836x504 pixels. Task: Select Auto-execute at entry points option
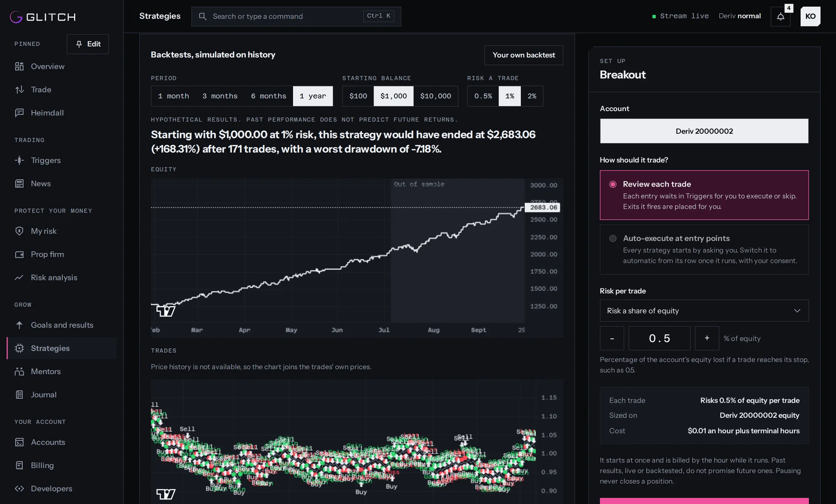coord(704,249)
